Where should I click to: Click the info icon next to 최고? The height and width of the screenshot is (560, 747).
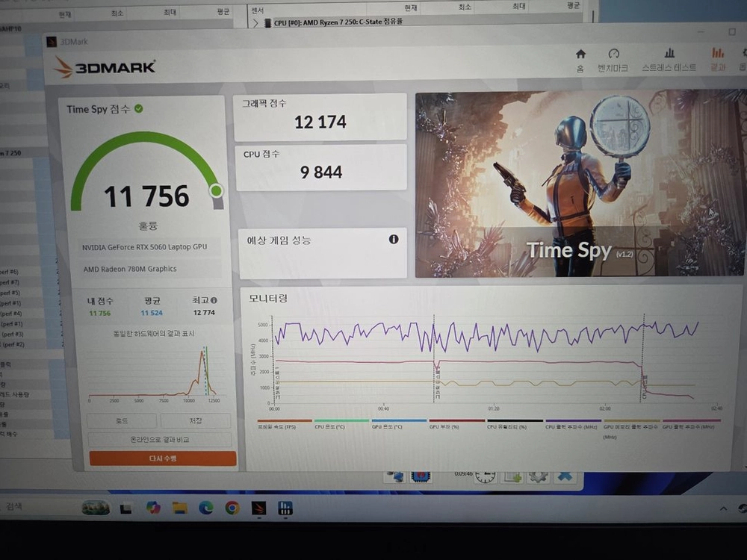(214, 300)
